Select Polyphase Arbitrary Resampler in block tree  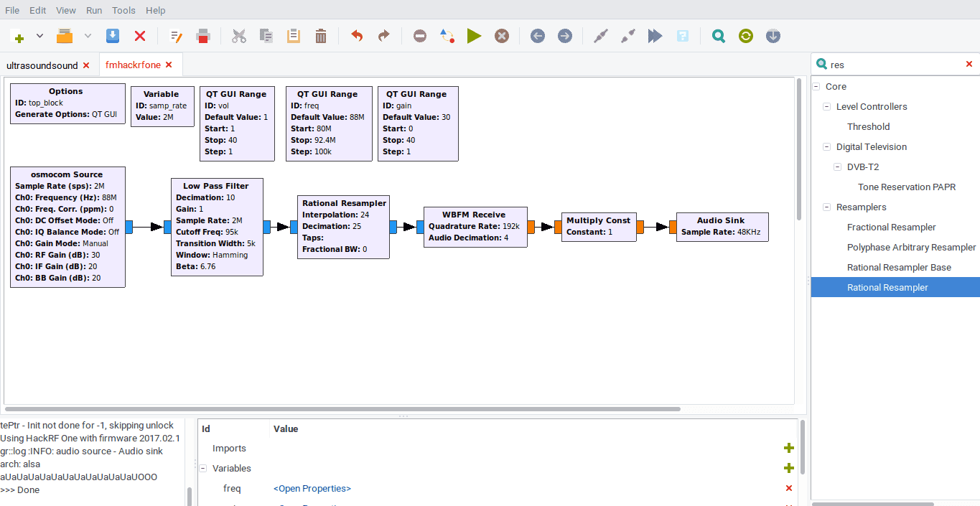click(911, 248)
